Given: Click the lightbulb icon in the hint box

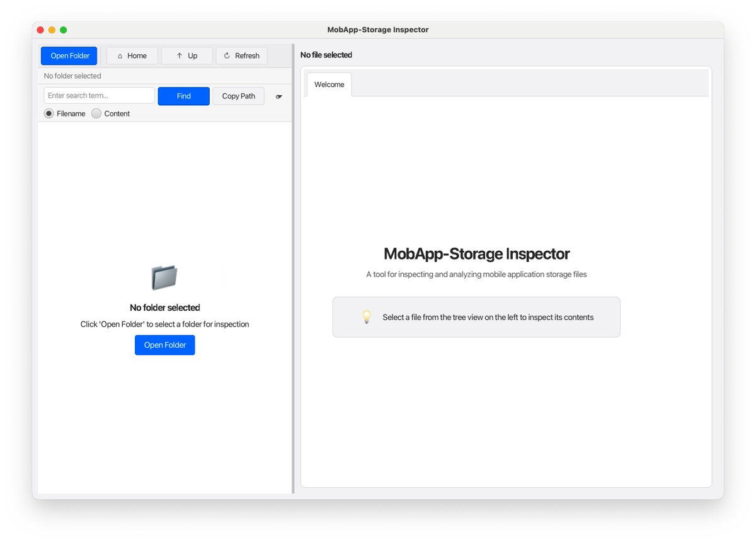Looking at the screenshot, I should pos(367,317).
